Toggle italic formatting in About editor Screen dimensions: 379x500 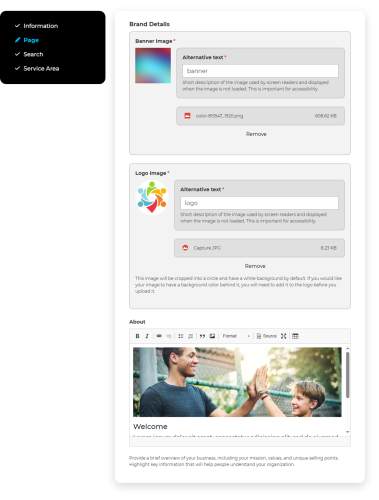tap(147, 336)
